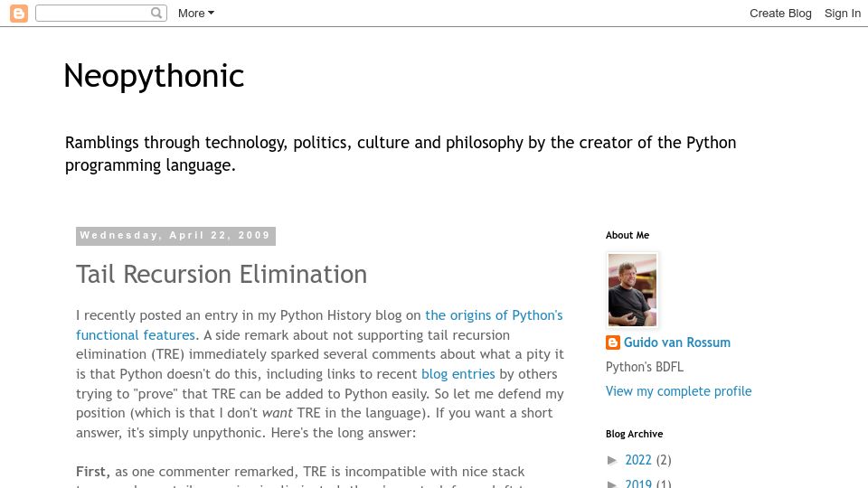Expand the 2022 archive triangle

point(612,460)
